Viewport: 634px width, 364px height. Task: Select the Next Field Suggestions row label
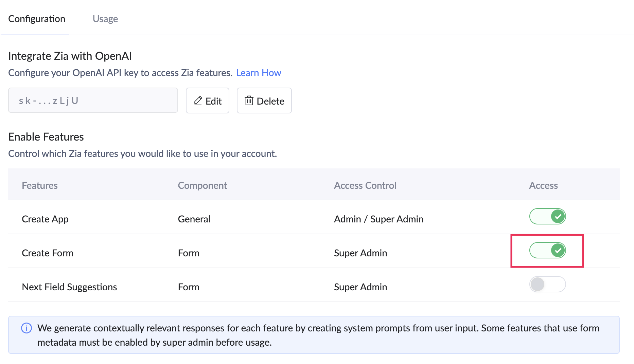coord(69,287)
